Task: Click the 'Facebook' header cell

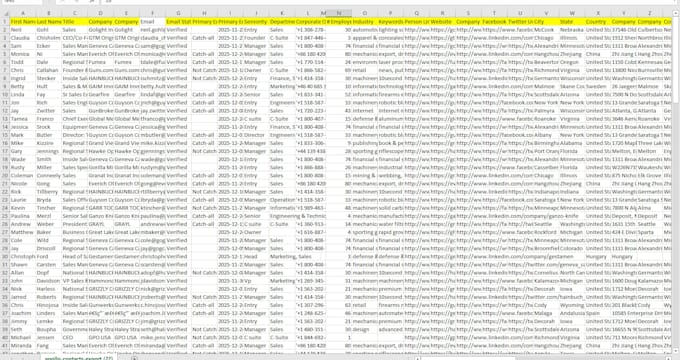Action: point(494,22)
